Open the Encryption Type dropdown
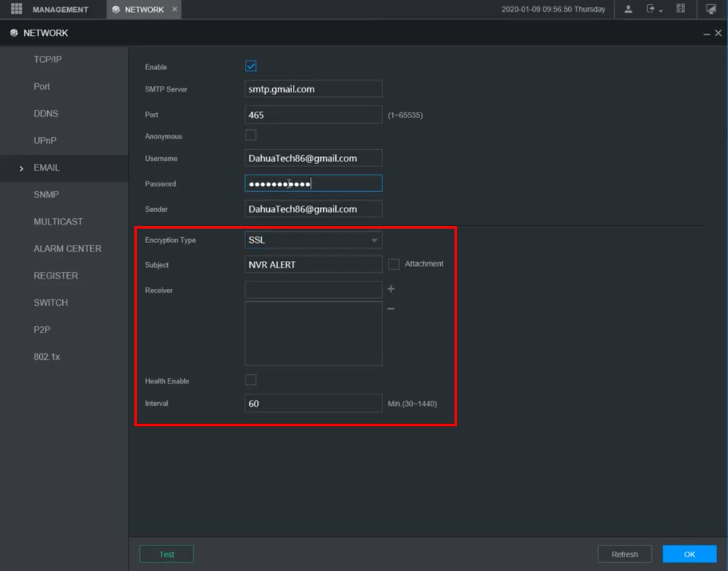The height and width of the screenshot is (571, 728). click(313, 240)
